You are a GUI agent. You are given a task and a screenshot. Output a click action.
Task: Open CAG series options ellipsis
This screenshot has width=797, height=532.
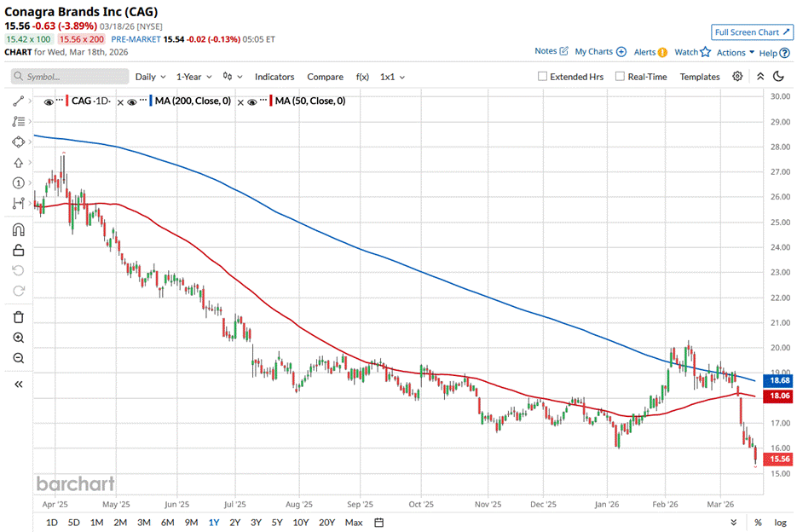click(x=60, y=101)
